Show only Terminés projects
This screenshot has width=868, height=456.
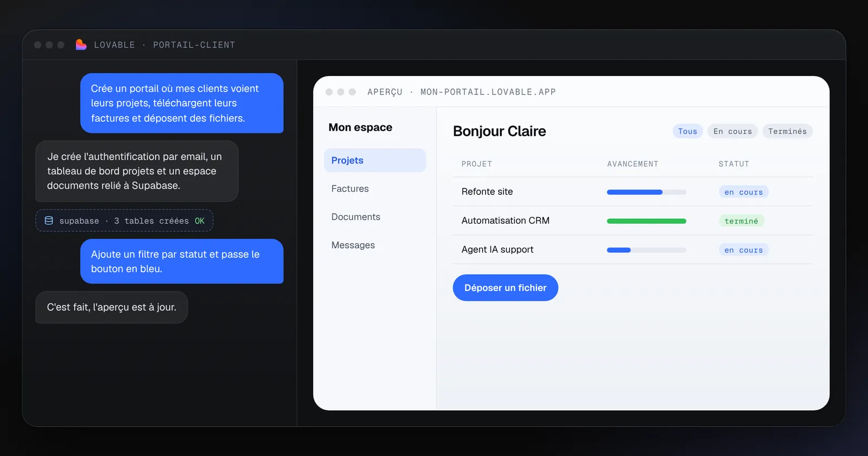pyautogui.click(x=787, y=131)
